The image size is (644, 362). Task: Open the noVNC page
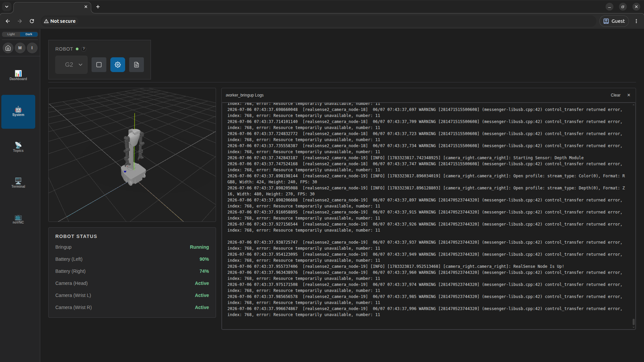tap(18, 219)
